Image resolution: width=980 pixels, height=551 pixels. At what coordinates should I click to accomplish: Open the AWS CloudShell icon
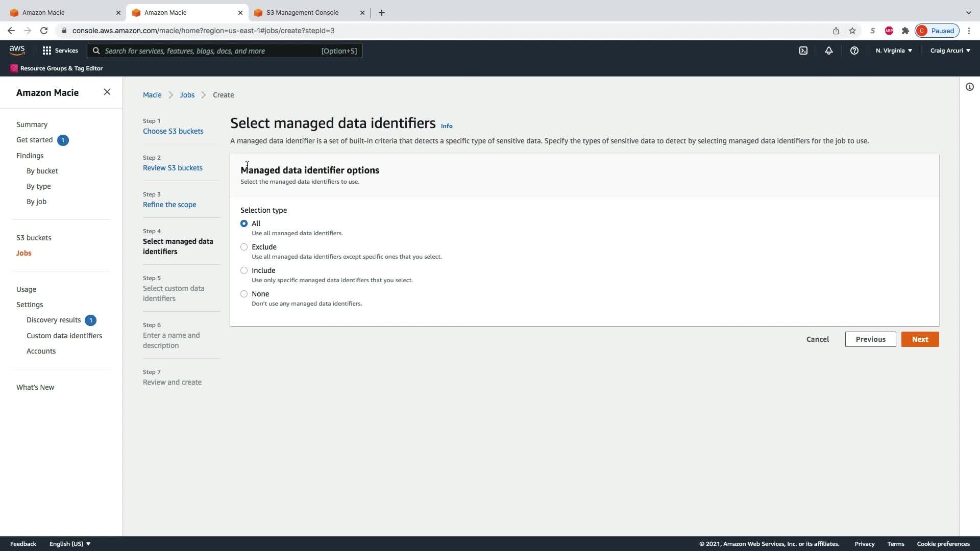[x=803, y=51]
